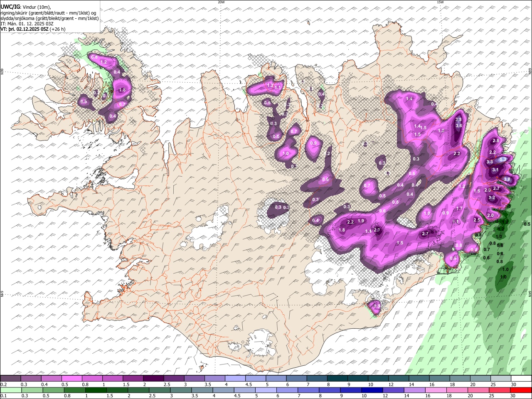Image resolution: width=532 pixels, height=399 pixels.
Task: Click the '2.8' snowfall value on map
Action: click(x=495, y=141)
